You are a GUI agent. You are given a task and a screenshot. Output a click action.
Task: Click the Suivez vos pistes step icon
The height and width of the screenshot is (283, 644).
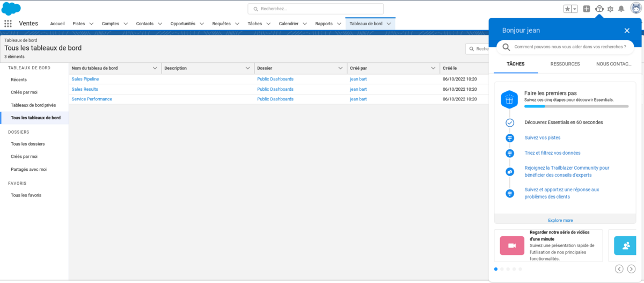pyautogui.click(x=510, y=138)
